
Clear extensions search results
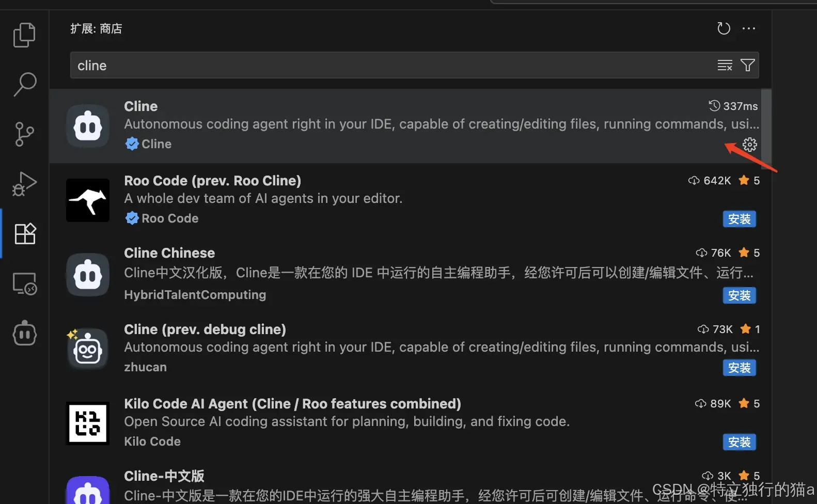click(725, 65)
